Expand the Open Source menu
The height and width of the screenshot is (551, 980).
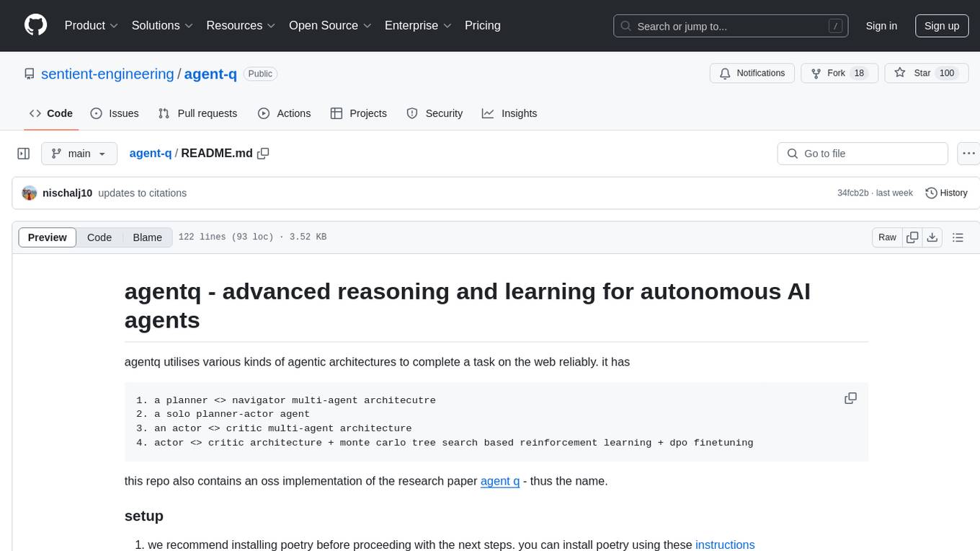tap(330, 25)
